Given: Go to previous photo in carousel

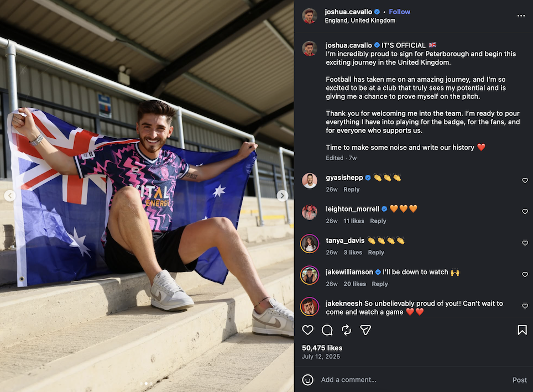Looking at the screenshot, I should pos(9,196).
